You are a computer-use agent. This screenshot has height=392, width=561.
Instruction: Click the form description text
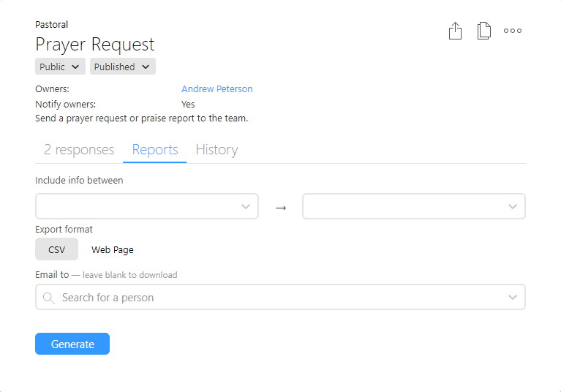142,118
